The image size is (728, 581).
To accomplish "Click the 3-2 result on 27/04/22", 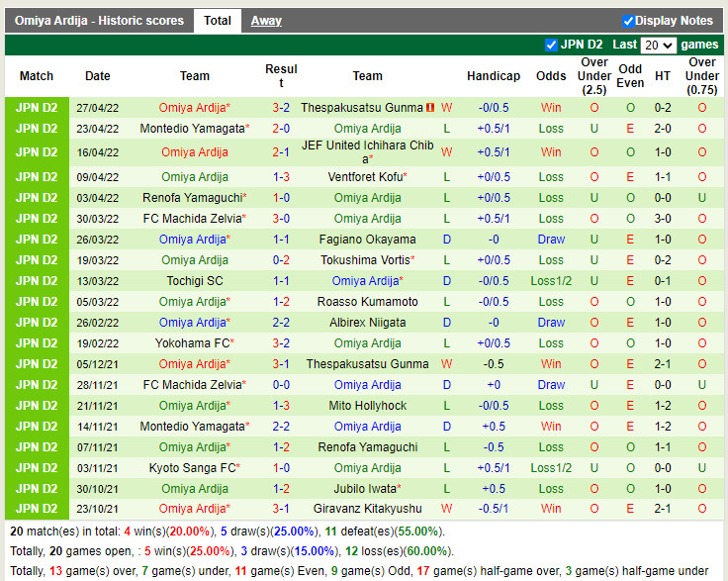I will coord(281,108).
